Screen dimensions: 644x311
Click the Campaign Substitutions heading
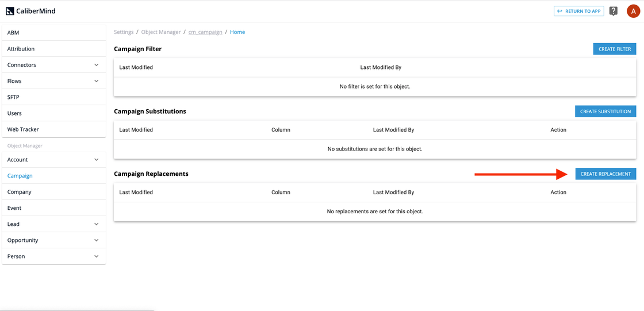click(x=150, y=112)
